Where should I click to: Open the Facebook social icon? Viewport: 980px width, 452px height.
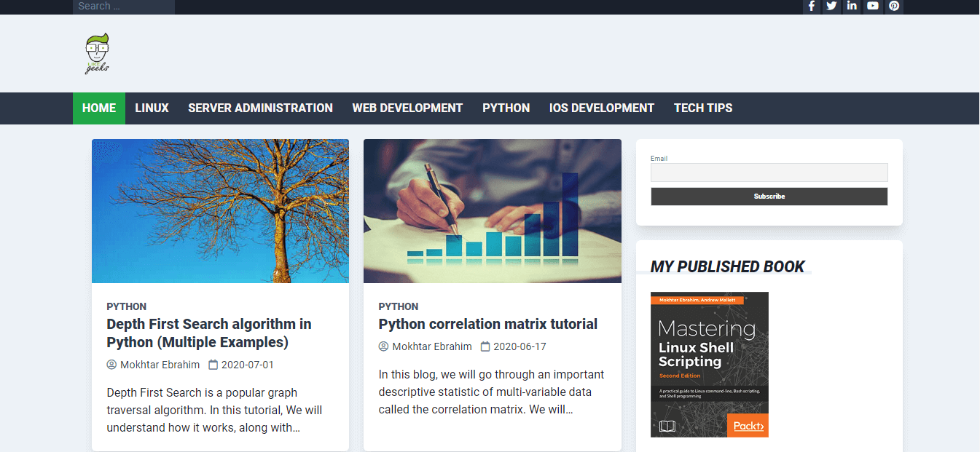point(811,6)
